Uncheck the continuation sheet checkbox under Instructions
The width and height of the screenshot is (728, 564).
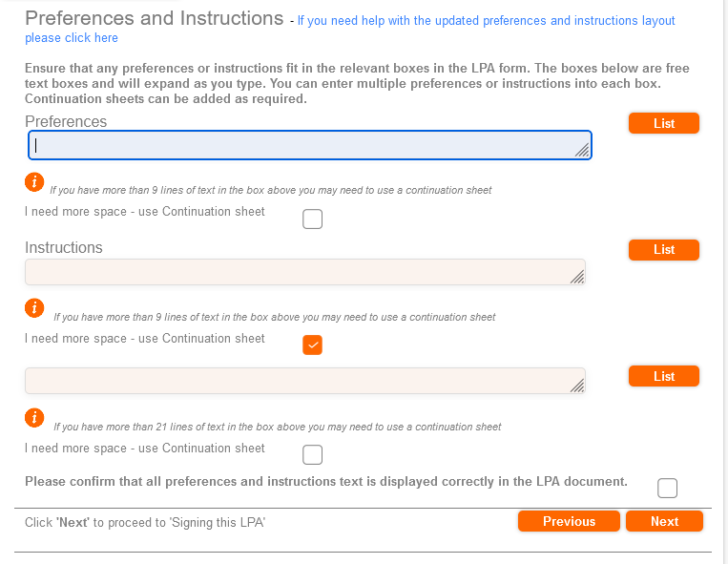click(312, 345)
